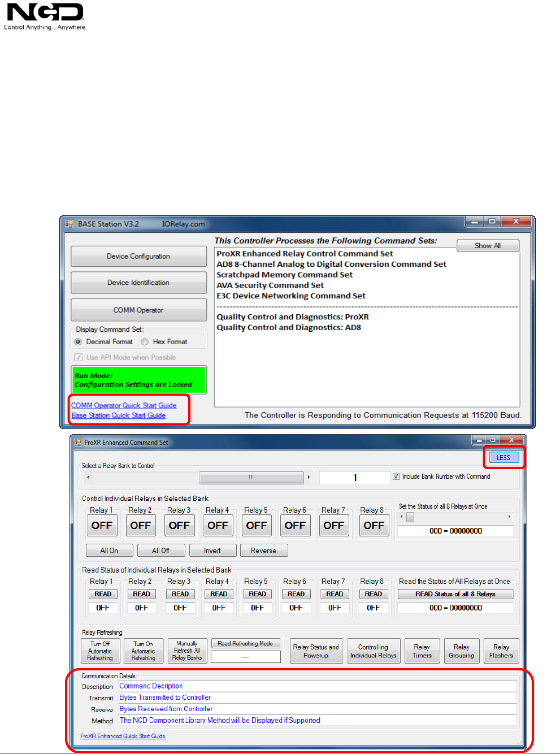
Task: Toggle Relay 6 OFF control button
Action: click(x=295, y=526)
